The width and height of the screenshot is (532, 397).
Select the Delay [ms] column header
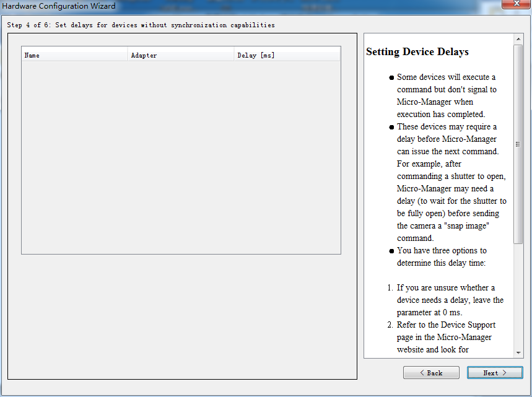(287, 55)
